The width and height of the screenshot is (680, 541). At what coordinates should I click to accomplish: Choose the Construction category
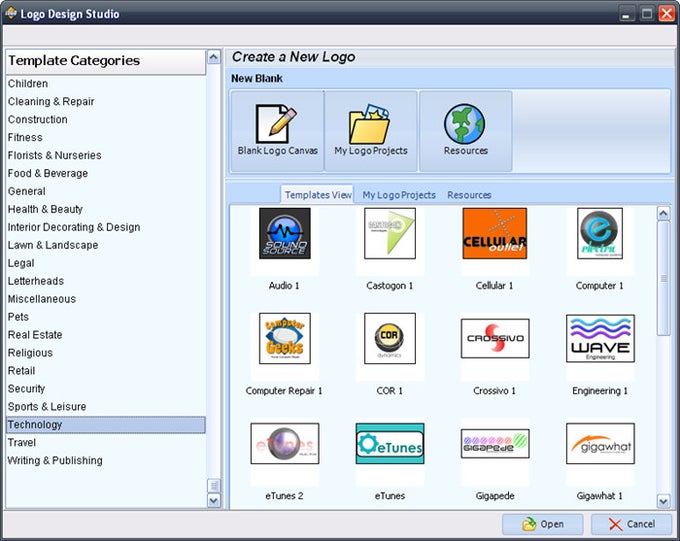105,119
